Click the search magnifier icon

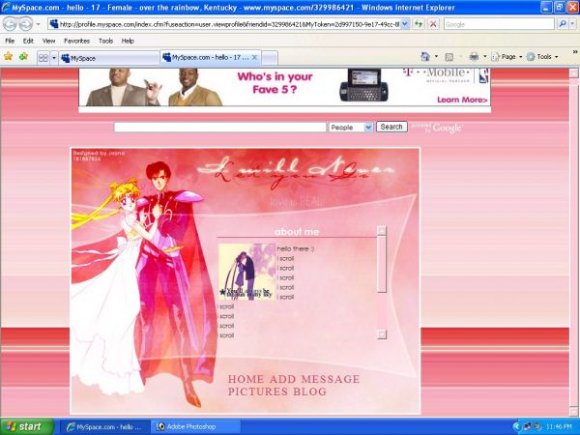563,24
